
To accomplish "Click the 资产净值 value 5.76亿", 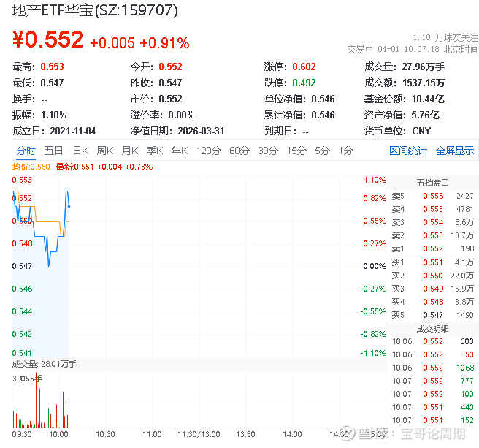I will click(x=425, y=115).
